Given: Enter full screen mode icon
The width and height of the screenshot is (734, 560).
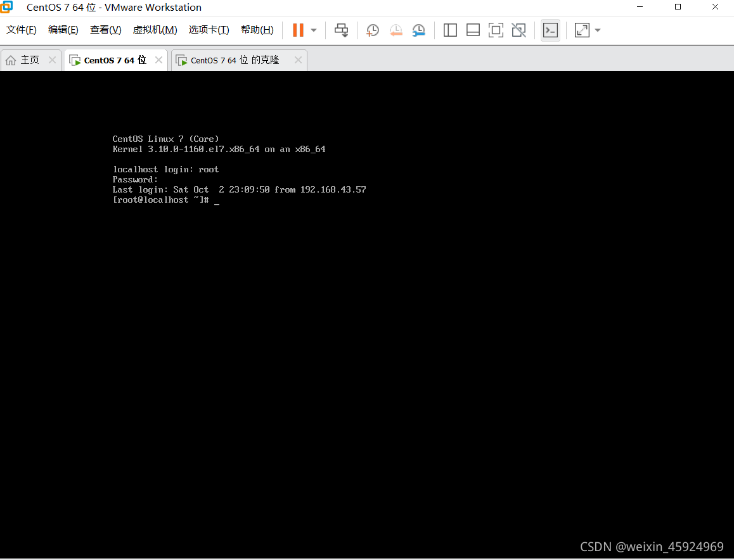Looking at the screenshot, I should click(496, 30).
